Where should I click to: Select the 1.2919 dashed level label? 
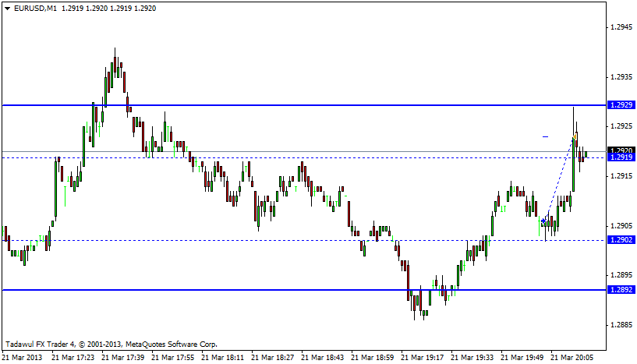621,157
